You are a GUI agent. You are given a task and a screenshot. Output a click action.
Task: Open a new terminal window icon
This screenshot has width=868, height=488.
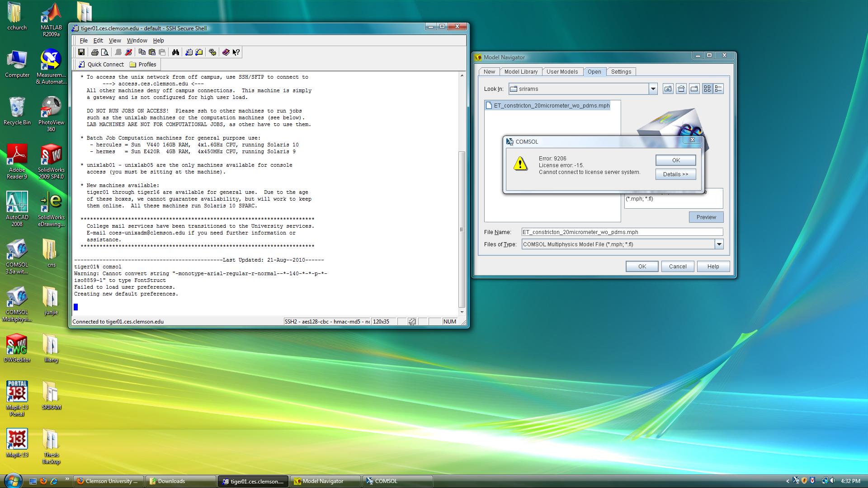click(189, 52)
